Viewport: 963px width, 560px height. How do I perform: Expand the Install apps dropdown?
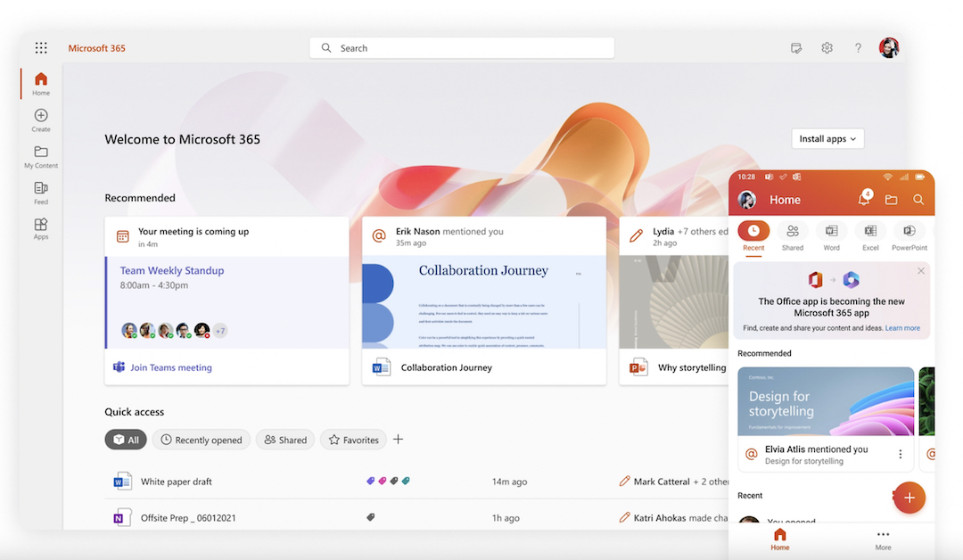click(x=827, y=139)
